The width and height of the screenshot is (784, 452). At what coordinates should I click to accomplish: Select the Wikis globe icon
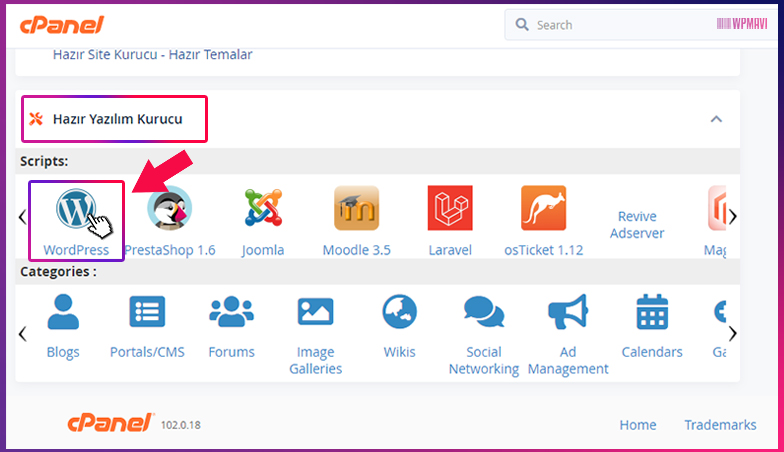(x=400, y=312)
